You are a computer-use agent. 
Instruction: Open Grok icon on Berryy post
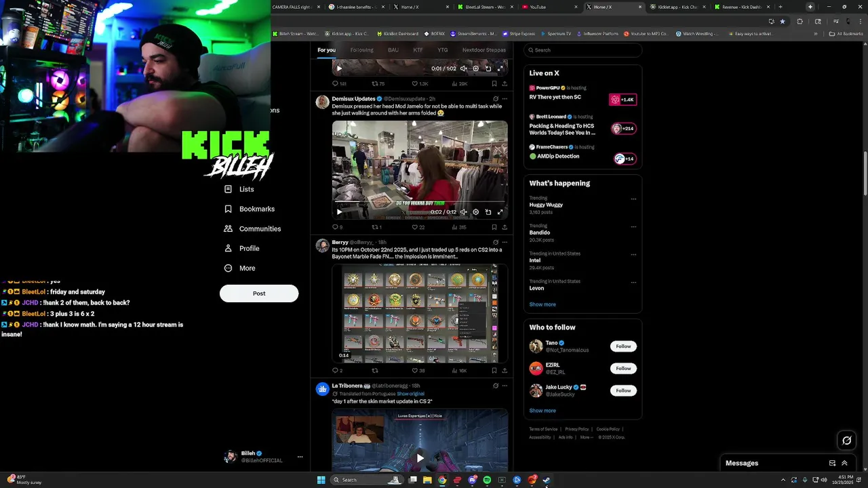point(496,242)
